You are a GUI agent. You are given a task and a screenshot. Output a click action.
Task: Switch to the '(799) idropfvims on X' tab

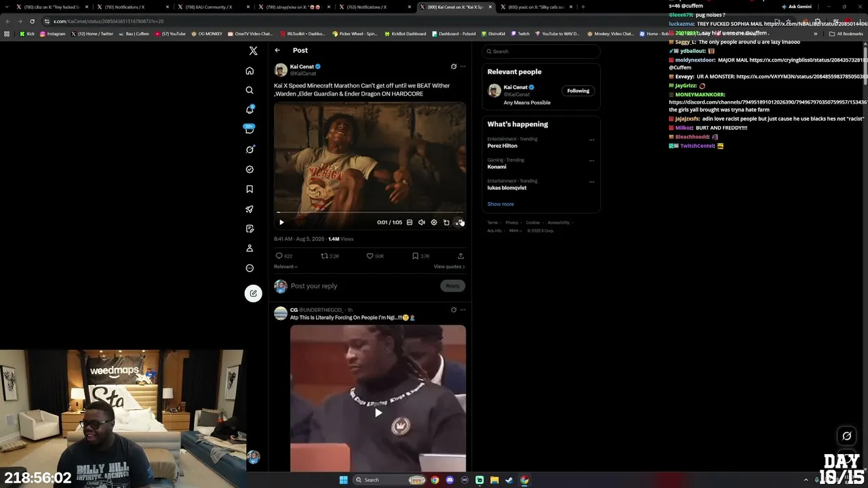(x=294, y=7)
